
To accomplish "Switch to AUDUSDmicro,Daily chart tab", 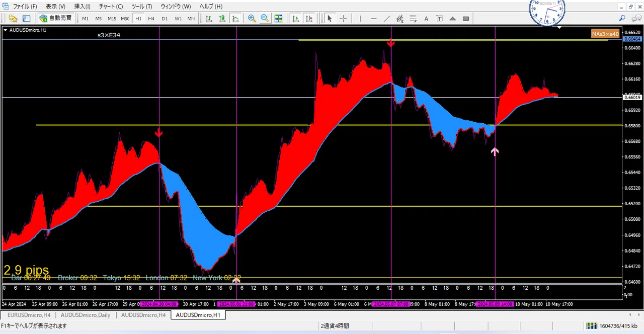I will pos(86,315).
